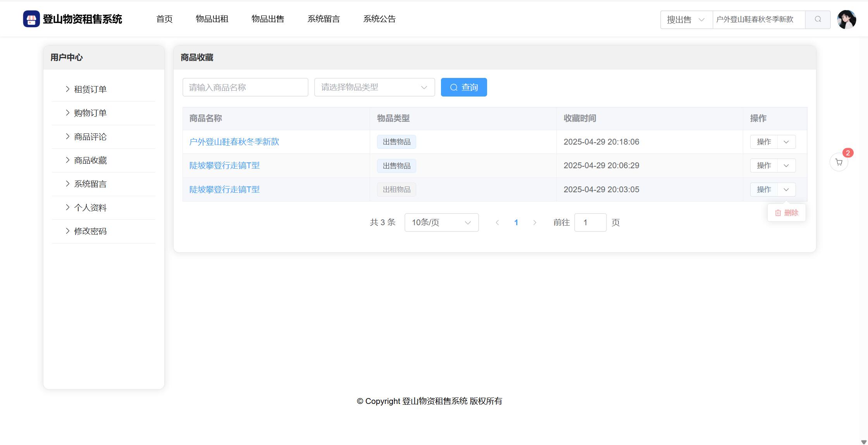
Task: Open the 搜出售 search type dropdown
Action: point(686,20)
